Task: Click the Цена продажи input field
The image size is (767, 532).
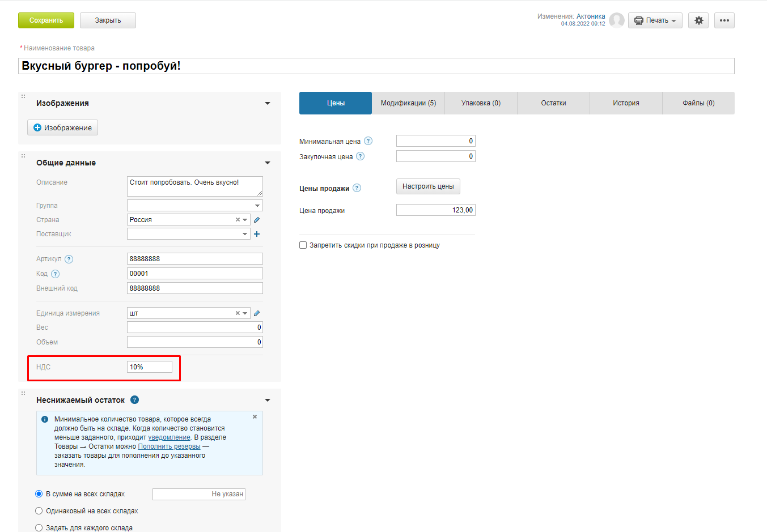Action: tap(435, 210)
